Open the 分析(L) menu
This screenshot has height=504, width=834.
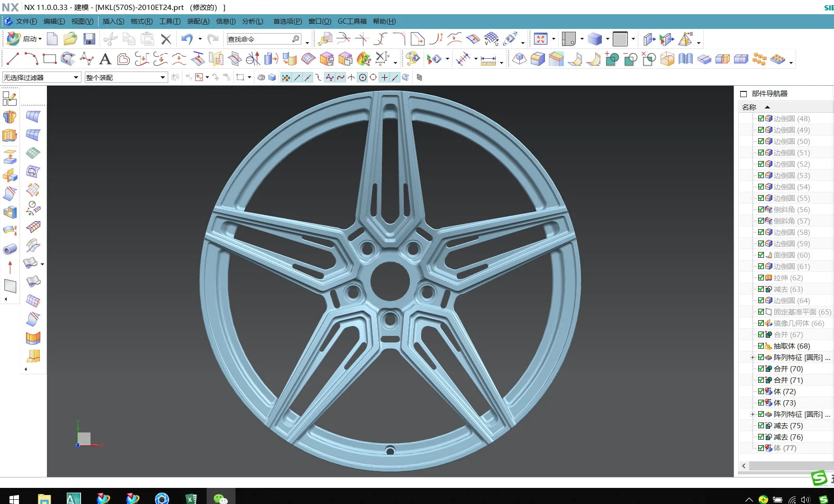click(252, 21)
